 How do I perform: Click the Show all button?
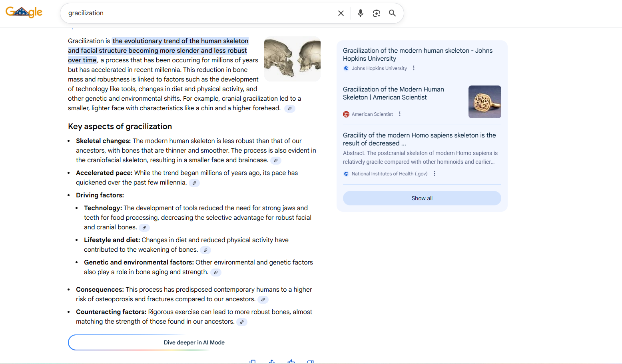coord(422,198)
